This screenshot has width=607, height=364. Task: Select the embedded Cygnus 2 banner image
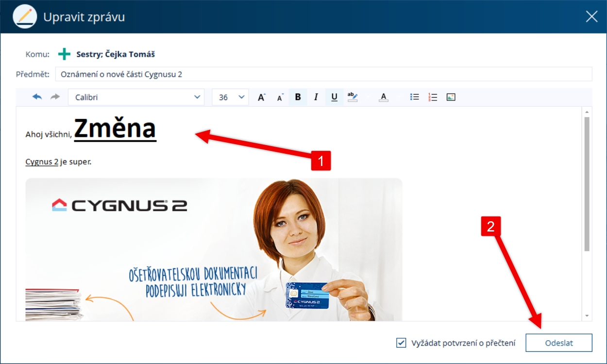214,249
